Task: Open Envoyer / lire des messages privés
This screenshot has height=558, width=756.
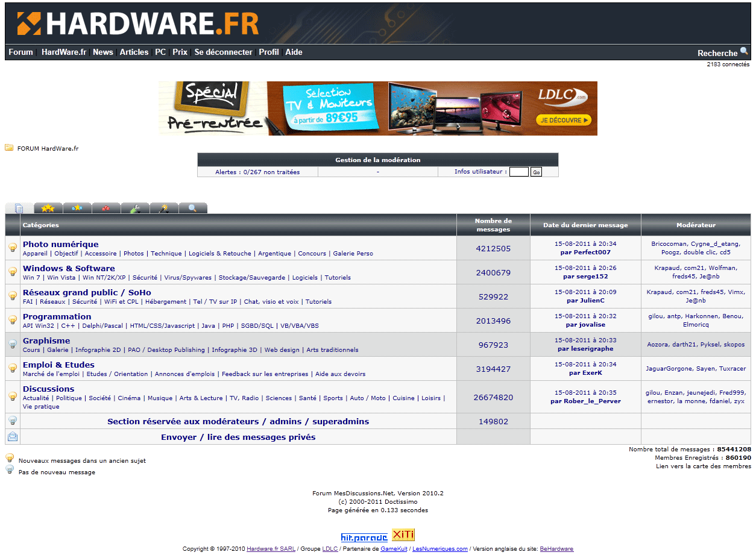Action: pyautogui.click(x=238, y=437)
